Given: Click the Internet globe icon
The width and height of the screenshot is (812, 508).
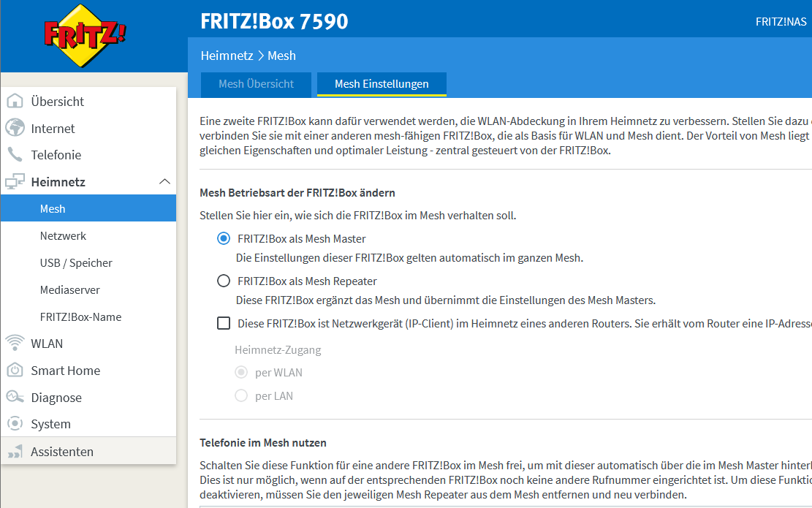Looking at the screenshot, I should pyautogui.click(x=15, y=128).
